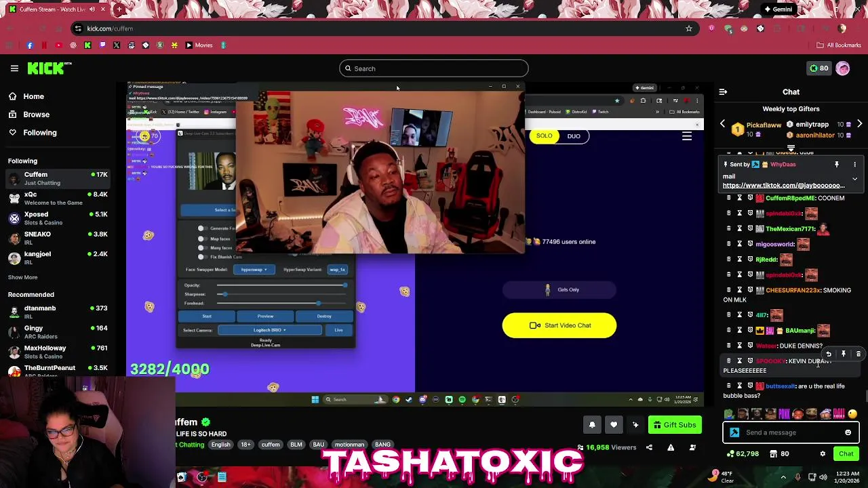
Task: Report the stream warning icon
Action: click(671, 447)
